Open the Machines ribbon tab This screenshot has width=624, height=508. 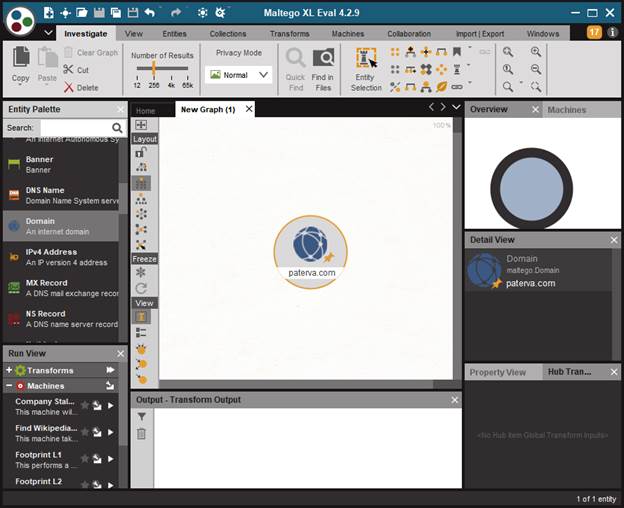click(348, 34)
